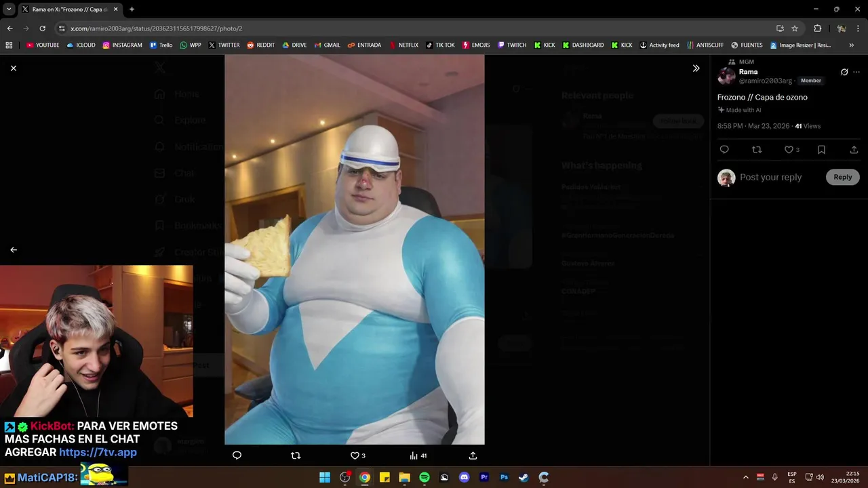Focus the Post your reply field
The width and height of the screenshot is (868, 488).
tap(770, 177)
